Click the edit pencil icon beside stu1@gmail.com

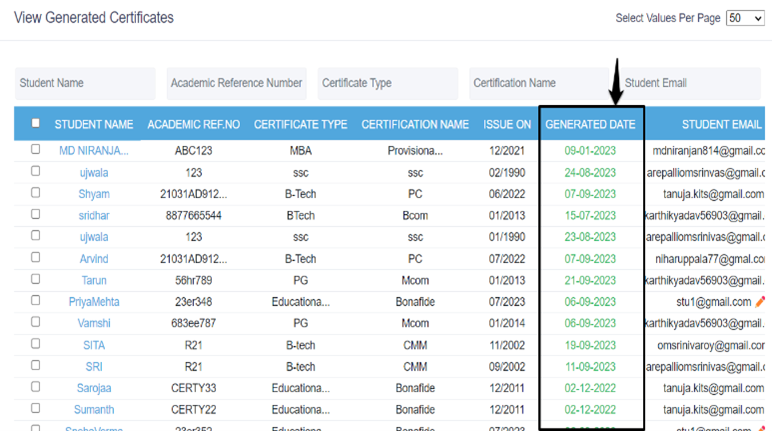(761, 301)
